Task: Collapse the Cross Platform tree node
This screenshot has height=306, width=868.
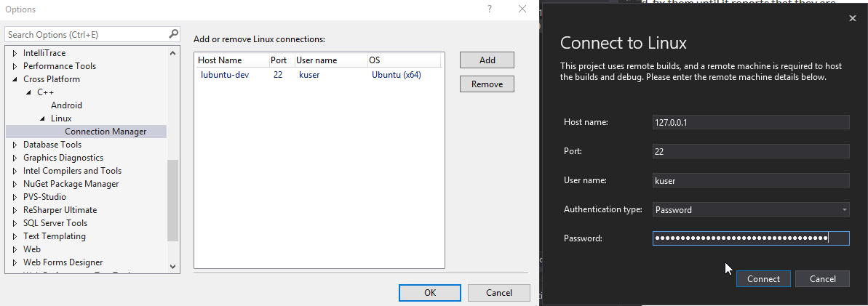Action: pyautogui.click(x=15, y=79)
